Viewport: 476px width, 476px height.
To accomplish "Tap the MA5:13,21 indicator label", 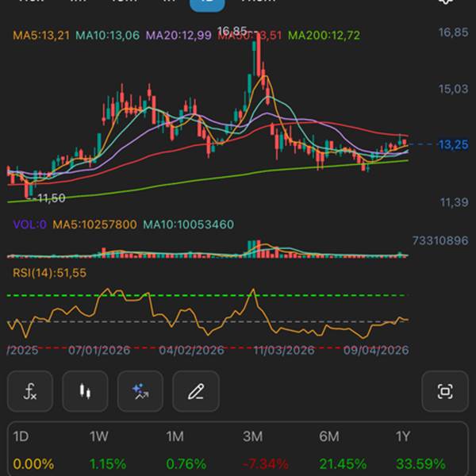I will pos(40,35).
